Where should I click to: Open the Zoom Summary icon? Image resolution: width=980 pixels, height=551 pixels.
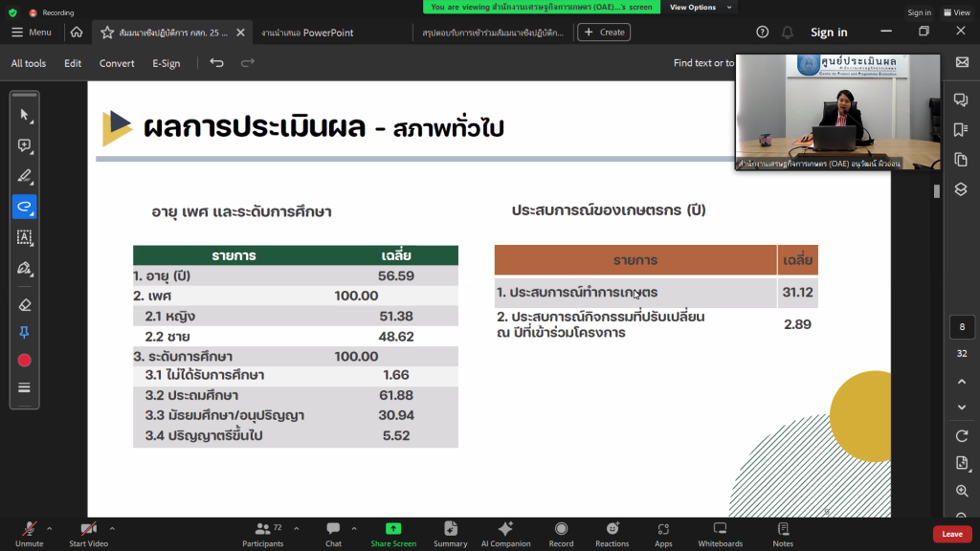click(451, 535)
